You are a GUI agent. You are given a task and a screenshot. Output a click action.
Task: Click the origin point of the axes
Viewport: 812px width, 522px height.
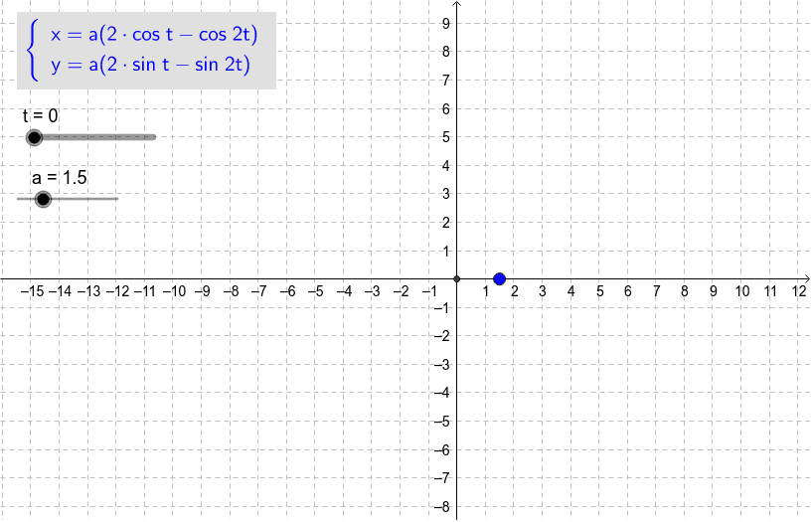coord(456,279)
